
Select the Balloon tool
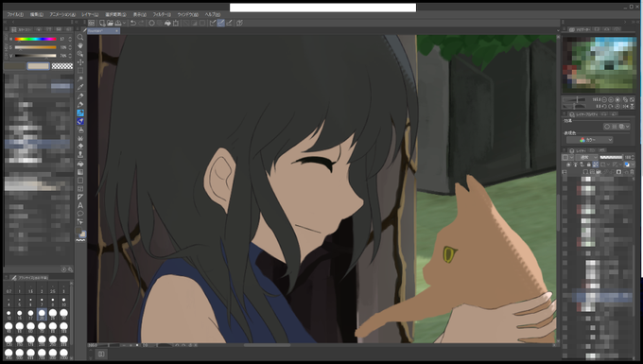[x=80, y=213]
